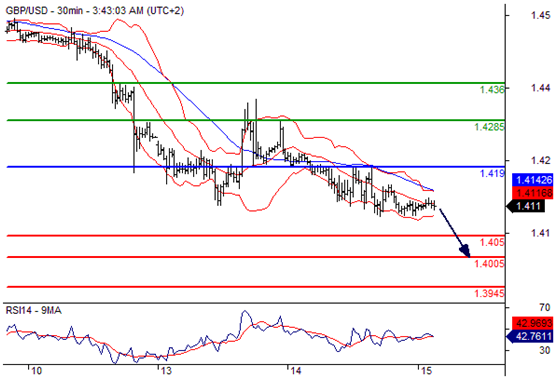The width and height of the screenshot is (558, 380).
Task: Click the 1.405 red support label
Action: 492,243
